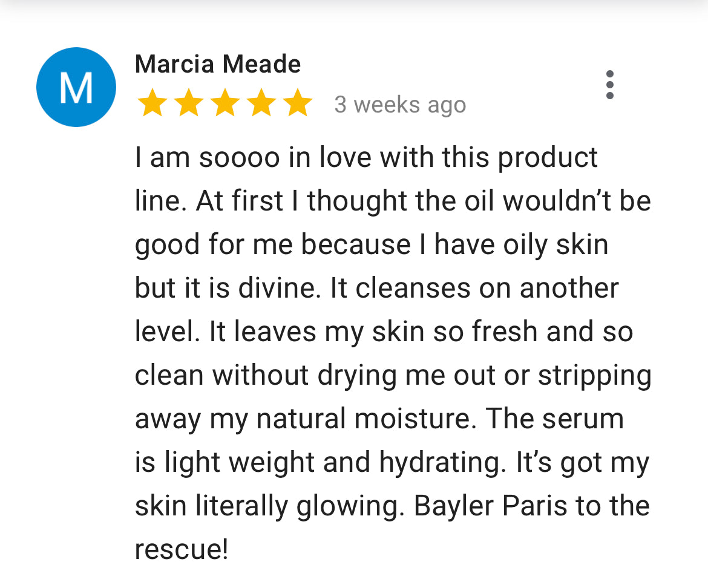Click the first gold rating star
708x588 pixels.
152,103
